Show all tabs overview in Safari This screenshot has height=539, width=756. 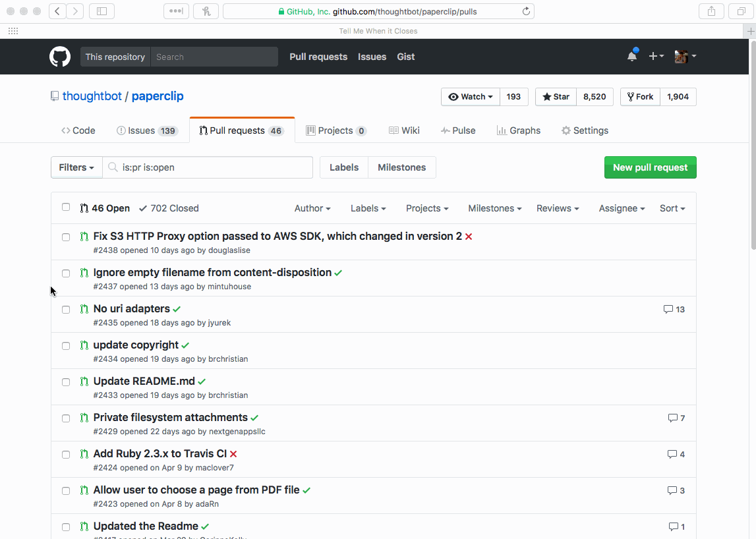[x=741, y=11]
